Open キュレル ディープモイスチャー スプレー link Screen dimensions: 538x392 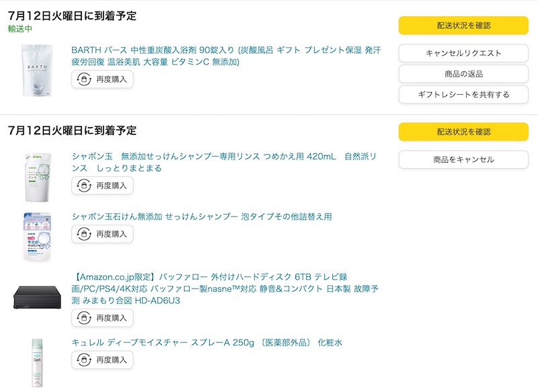[207, 343]
